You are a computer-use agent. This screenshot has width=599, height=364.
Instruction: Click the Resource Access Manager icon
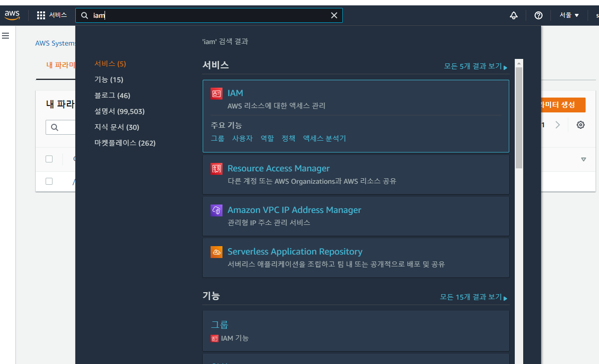(217, 168)
